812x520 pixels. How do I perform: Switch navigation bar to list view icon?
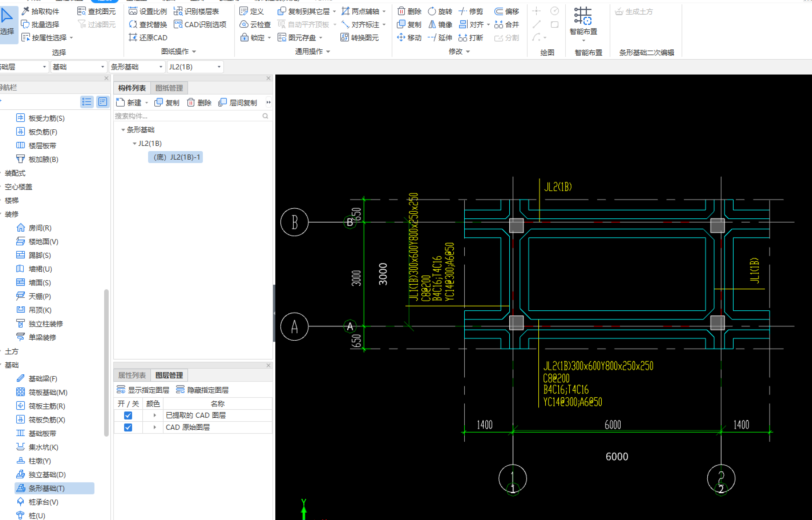click(87, 102)
